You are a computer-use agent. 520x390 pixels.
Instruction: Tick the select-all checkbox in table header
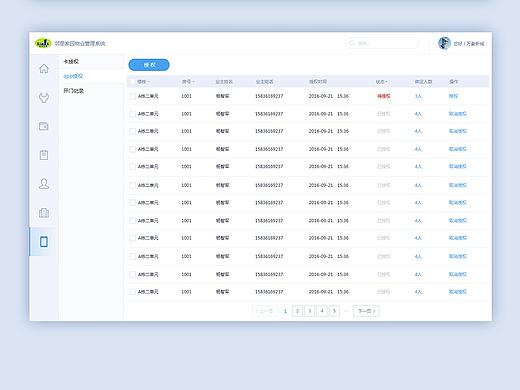click(x=132, y=82)
